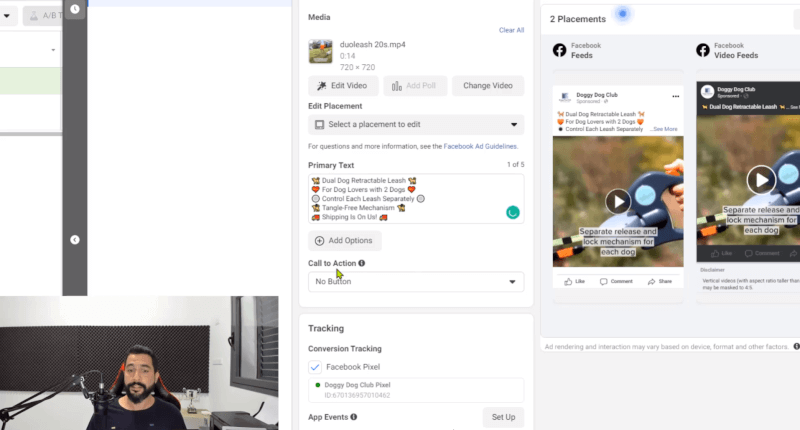Click the Call to Action info icon
Viewport: 800px width, 430px height.
tap(362, 263)
